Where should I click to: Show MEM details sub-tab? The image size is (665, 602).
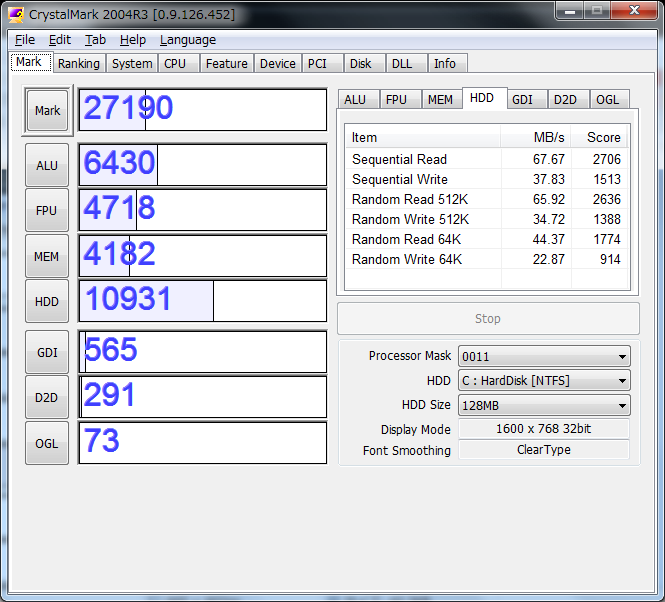click(441, 99)
